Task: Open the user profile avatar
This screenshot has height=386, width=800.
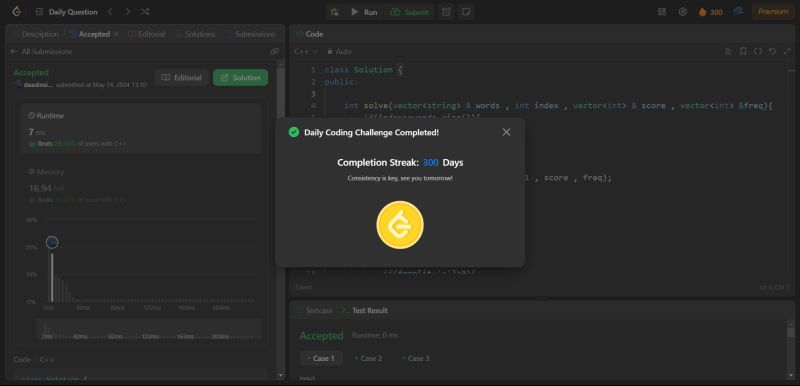Action: click(x=738, y=11)
